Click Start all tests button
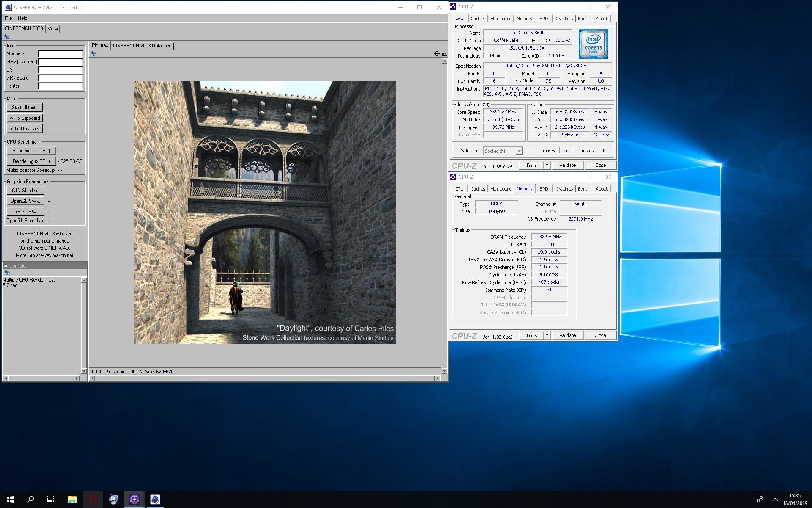Viewport: 812px width, 508px height. click(25, 108)
